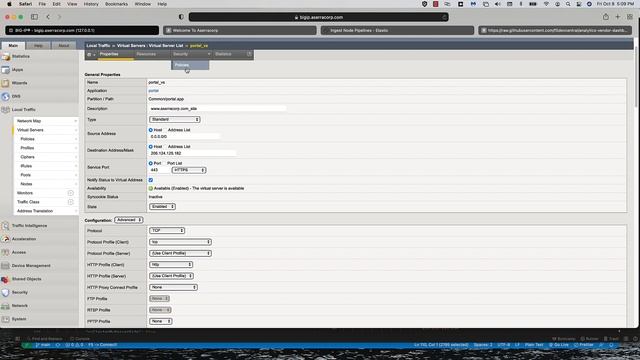Open the HTTP Profile (Server) dropdown
The height and width of the screenshot is (360, 640).
coord(171,276)
